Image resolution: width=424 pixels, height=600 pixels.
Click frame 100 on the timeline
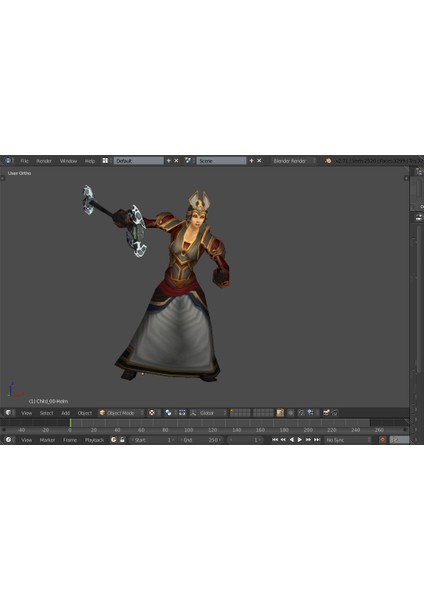(x=189, y=430)
